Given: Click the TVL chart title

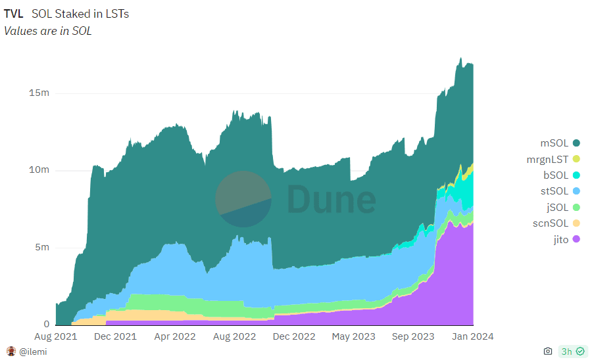Looking at the screenshot, I should tap(14, 14).
